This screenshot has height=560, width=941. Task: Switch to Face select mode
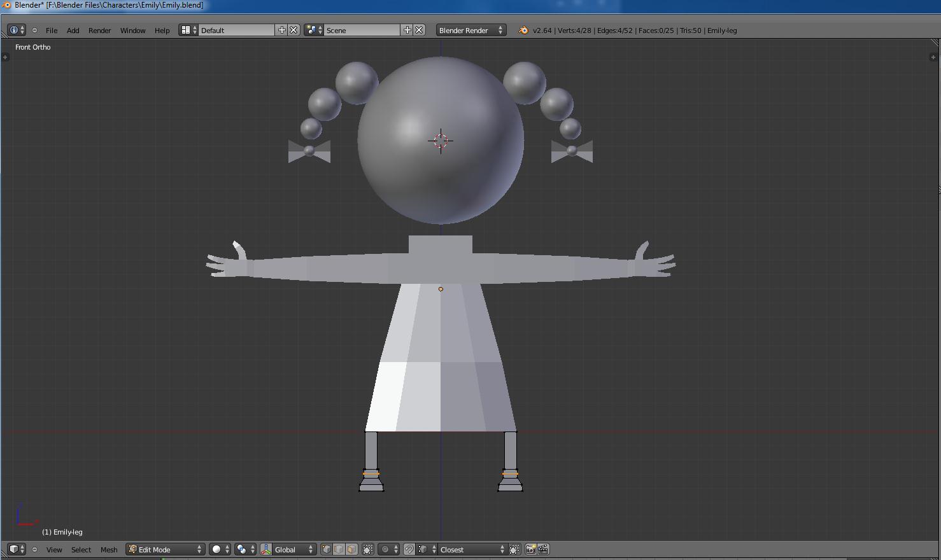click(351, 549)
